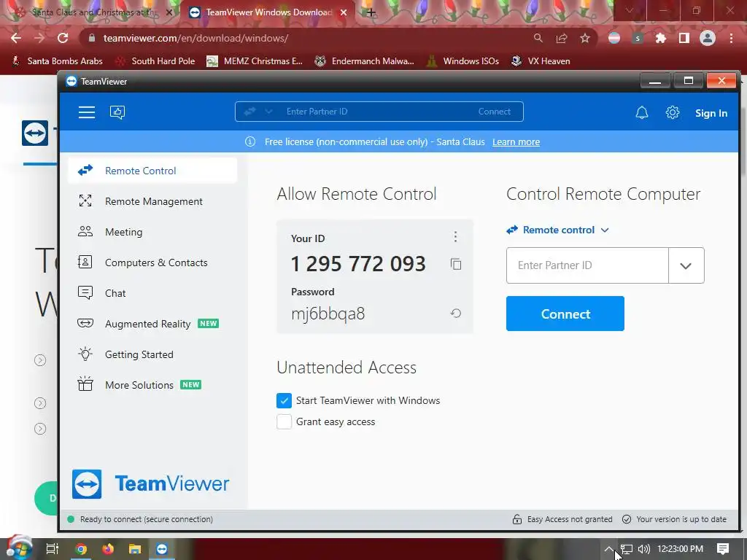Select the password text mj6bbqa8
This screenshot has height=560, width=747.
point(328,314)
